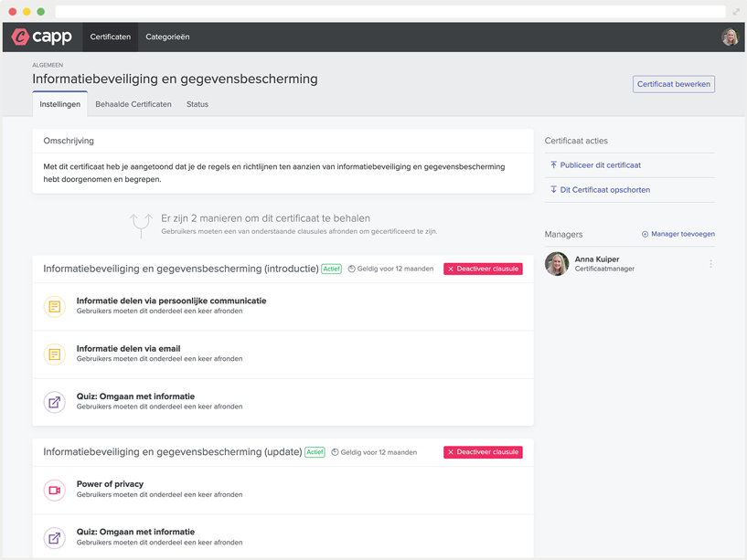
Task: Click the Certificaat bewerken button
Action: click(x=673, y=84)
